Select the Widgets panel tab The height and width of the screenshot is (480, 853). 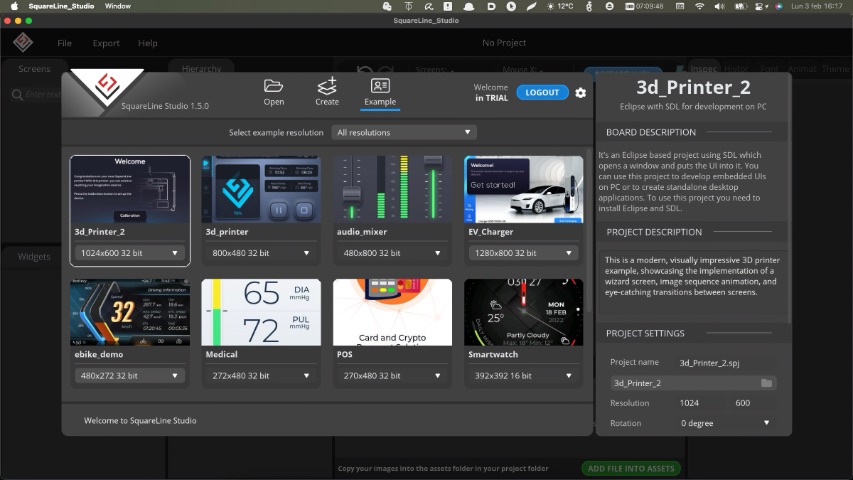(34, 256)
